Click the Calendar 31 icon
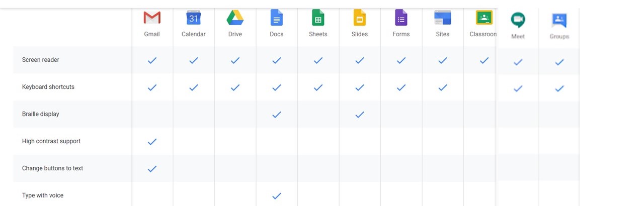The width and height of the screenshot is (644, 206). pos(194,18)
